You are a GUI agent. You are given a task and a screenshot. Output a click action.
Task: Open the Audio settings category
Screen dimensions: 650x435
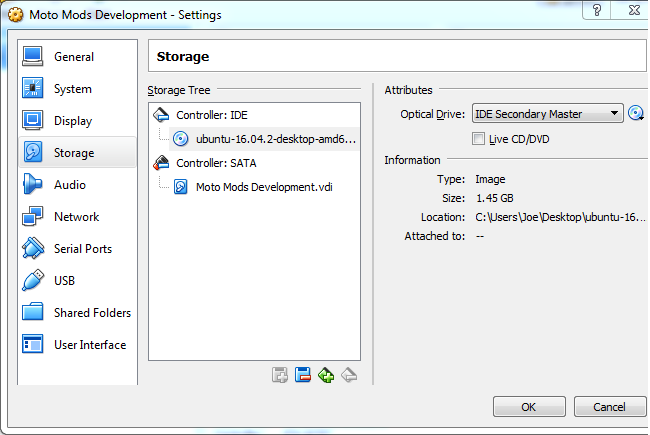click(78, 185)
